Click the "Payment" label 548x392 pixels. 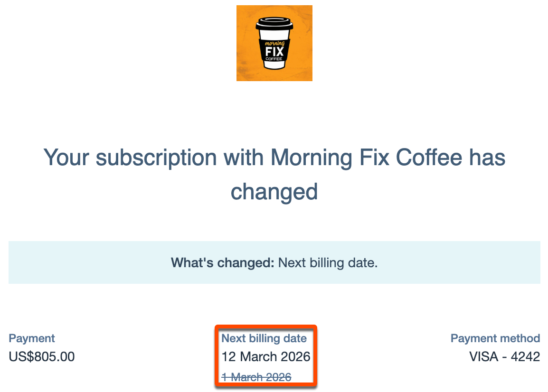(x=32, y=338)
